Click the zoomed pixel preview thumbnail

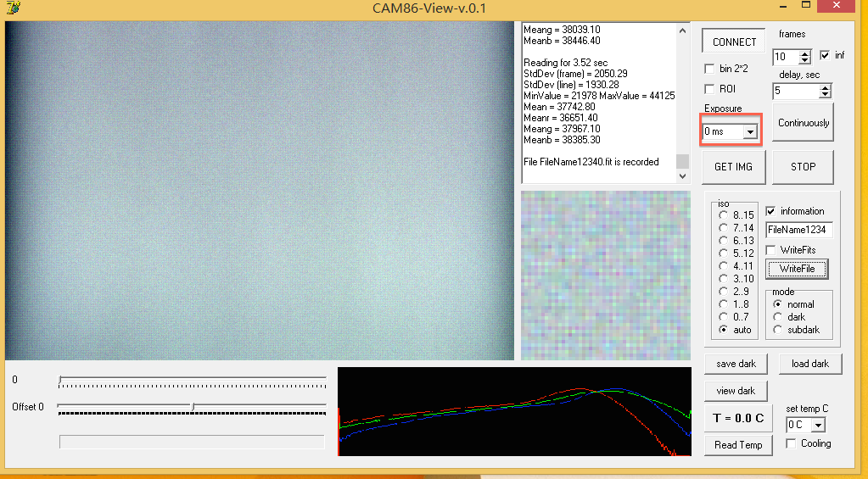(606, 276)
